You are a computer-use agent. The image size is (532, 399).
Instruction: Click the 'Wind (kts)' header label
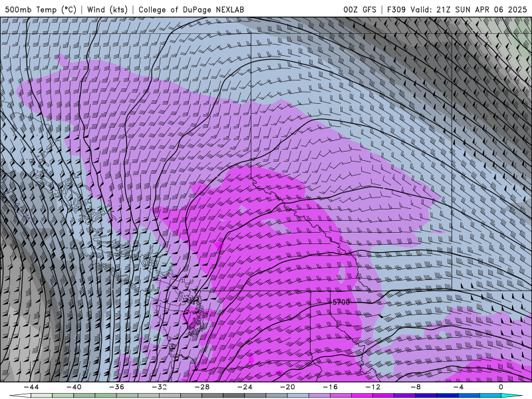tap(107, 10)
